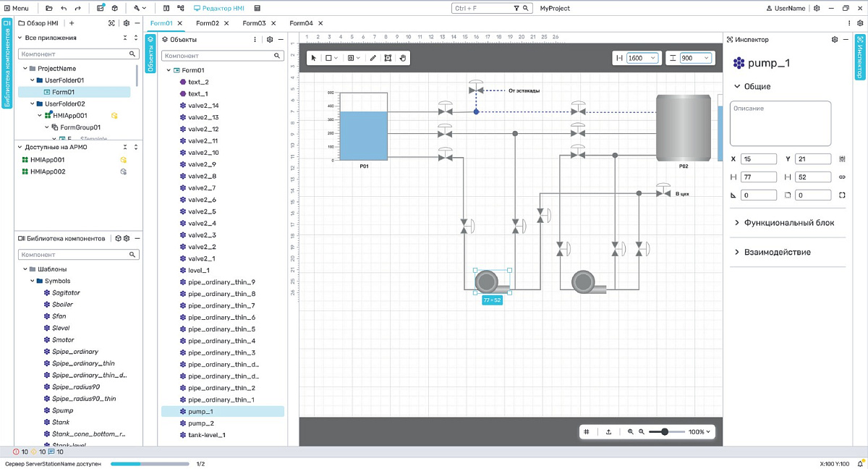The image size is (868, 469).
Task: Adjust the zoom slider in bottom bar
Action: pos(664,432)
